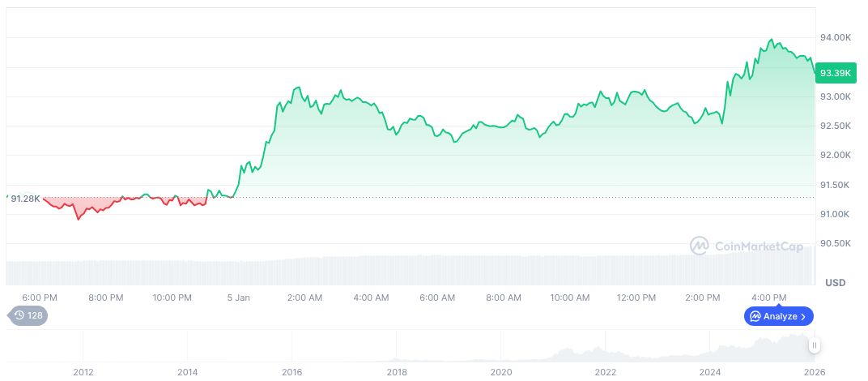Jump to 2018 in the range navigator
Image resolution: width=868 pixels, height=381 pixels.
click(x=397, y=372)
